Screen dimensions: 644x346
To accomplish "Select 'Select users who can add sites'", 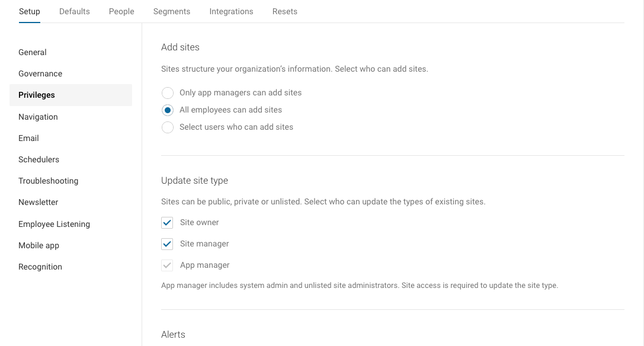I will [x=168, y=127].
